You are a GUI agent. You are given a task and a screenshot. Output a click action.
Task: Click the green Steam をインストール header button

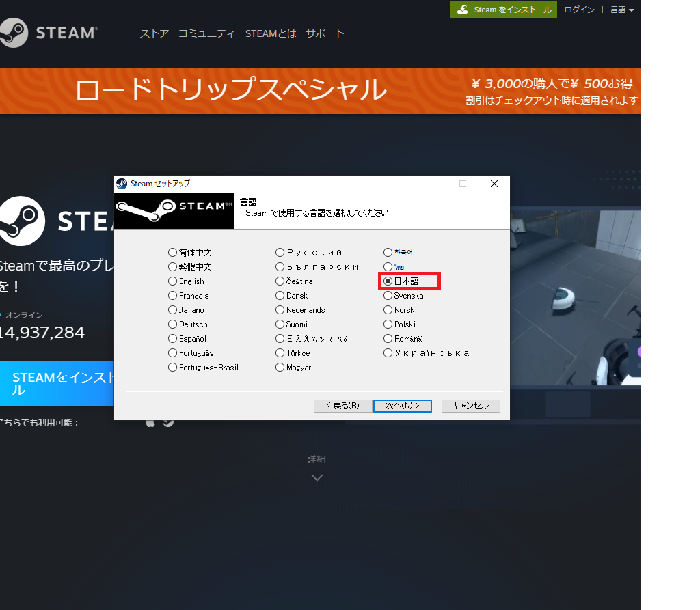pos(504,10)
